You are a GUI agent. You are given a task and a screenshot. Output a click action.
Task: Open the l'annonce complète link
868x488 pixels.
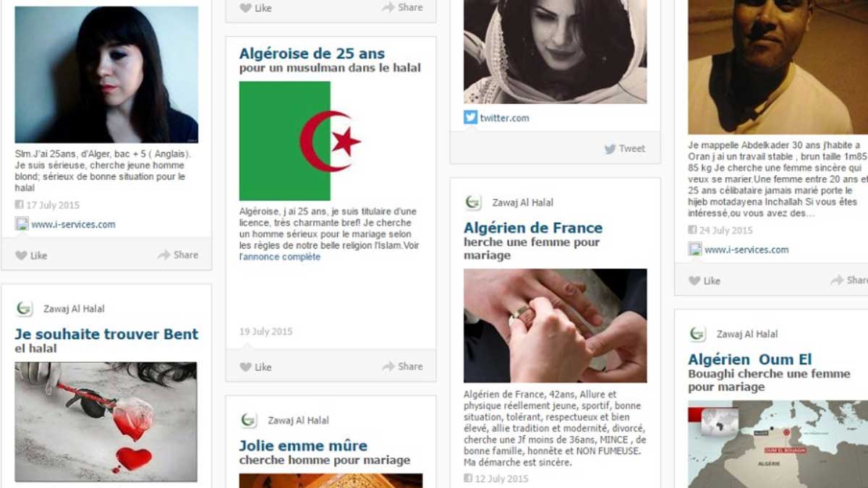[x=280, y=257]
